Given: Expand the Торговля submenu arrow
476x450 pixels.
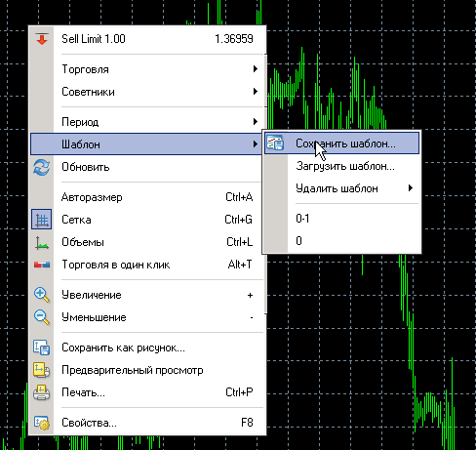Looking at the screenshot, I should (x=256, y=69).
